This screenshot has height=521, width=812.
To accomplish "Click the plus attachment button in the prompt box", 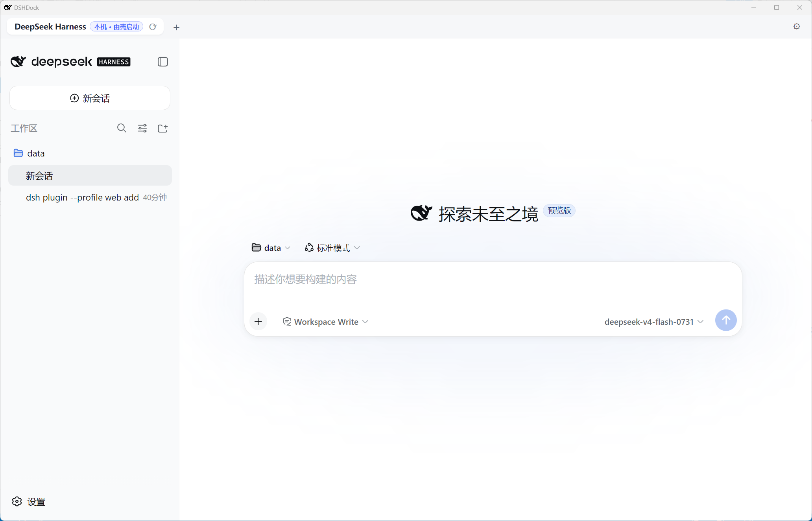I will (x=258, y=322).
